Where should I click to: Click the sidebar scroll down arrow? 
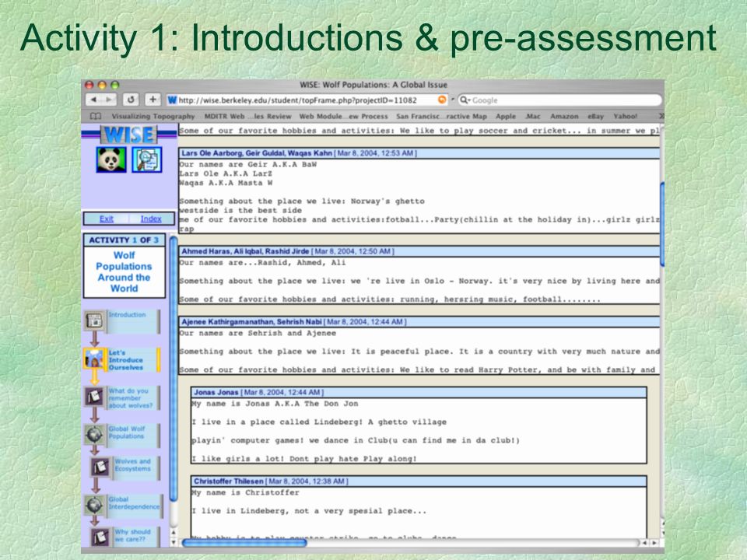[x=174, y=542]
